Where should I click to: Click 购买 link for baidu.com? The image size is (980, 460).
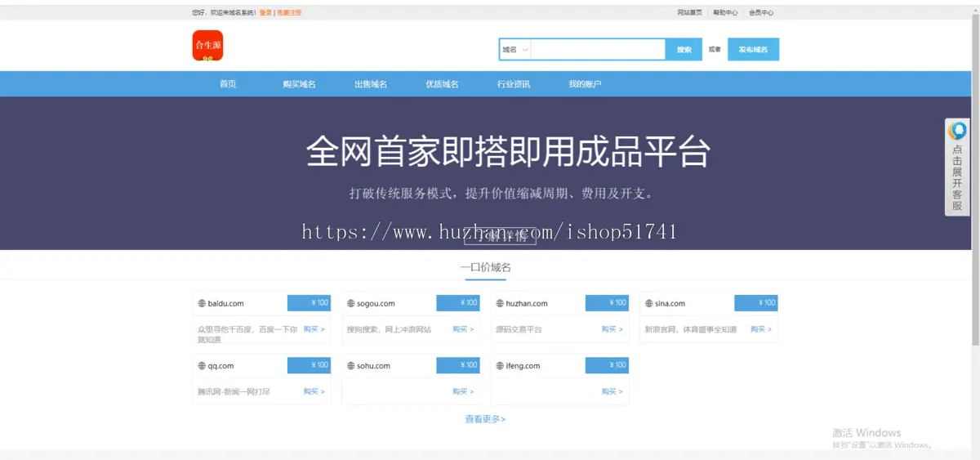(x=314, y=329)
